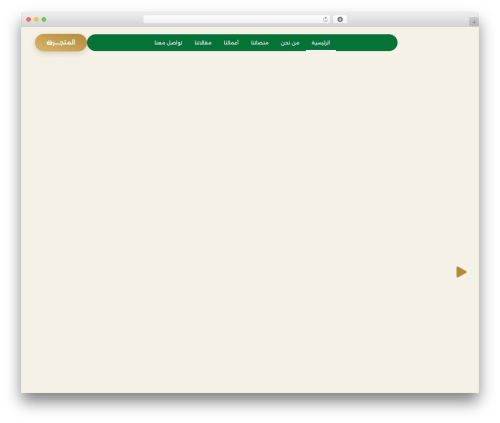This screenshot has width=500, height=423.
Task: Open the مقالاتنا articles link
Action: point(203,43)
